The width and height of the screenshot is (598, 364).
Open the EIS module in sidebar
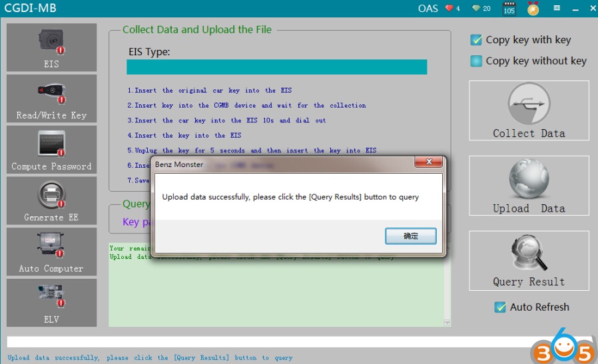(x=51, y=47)
